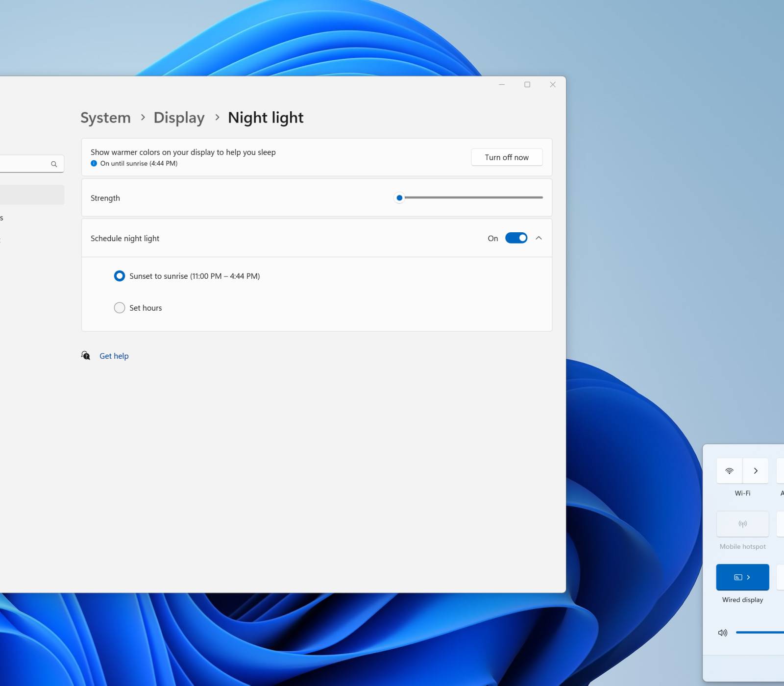Click the magnifier icon in the search box
The image size is (784, 686).
pos(54,164)
